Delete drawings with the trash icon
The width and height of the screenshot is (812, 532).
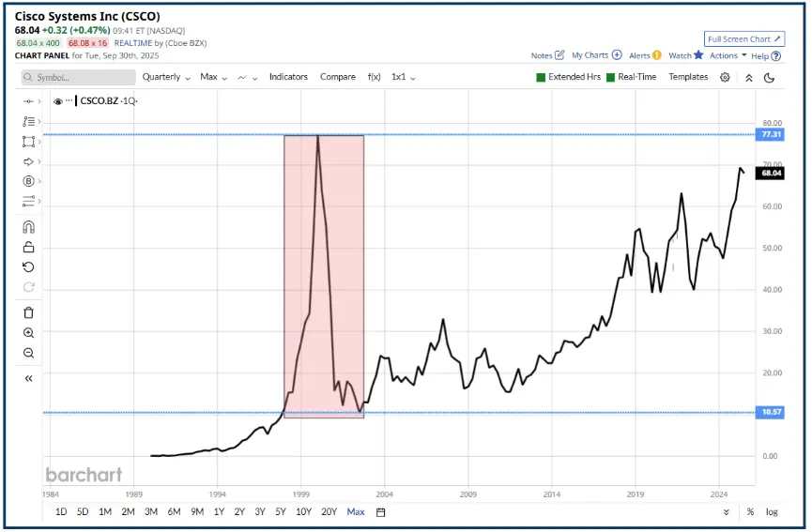[x=28, y=312]
